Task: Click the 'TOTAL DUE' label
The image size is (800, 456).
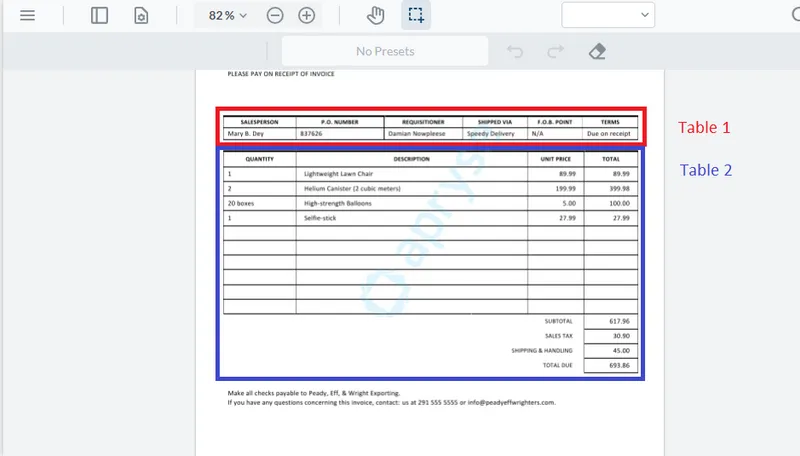Action: tap(558, 366)
